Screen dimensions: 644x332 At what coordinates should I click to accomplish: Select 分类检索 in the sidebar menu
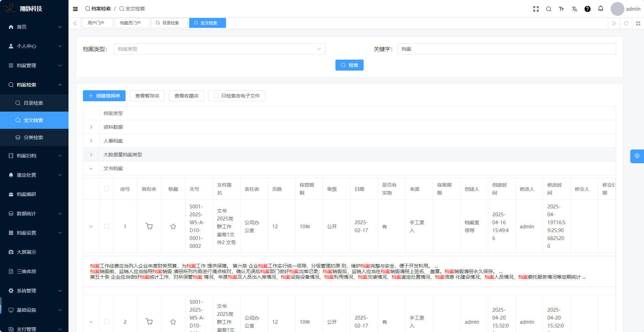coord(33,137)
